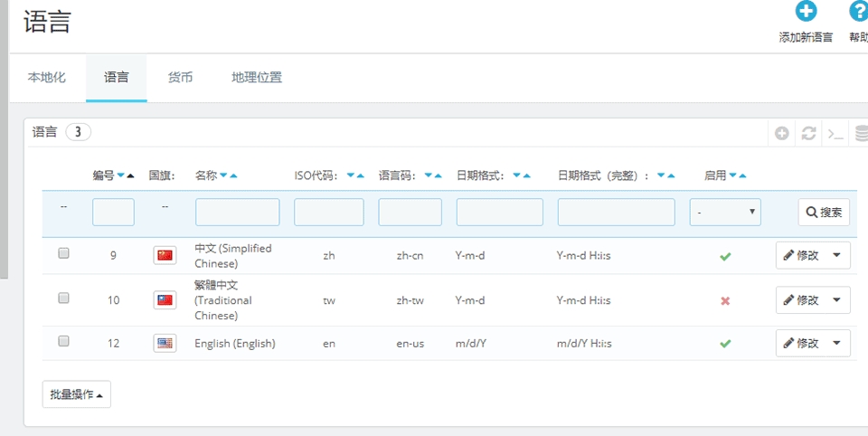Open the help question mark icon
This screenshot has height=436, width=868.
point(859,12)
